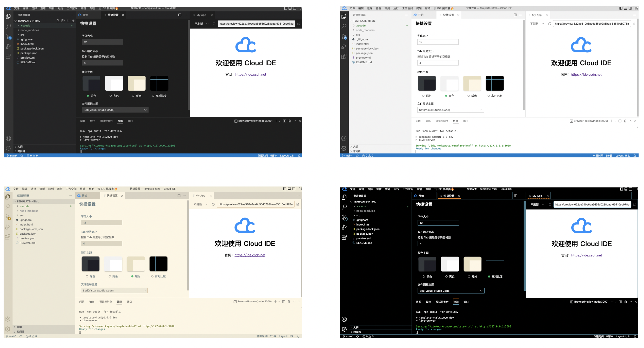Open Run and Debug icon in dark window
This screenshot has height=348, width=644.
(8, 46)
